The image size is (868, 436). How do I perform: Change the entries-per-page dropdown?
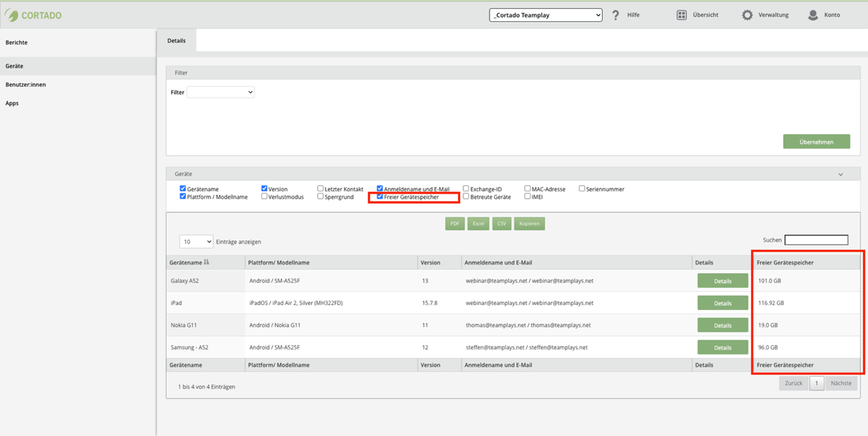(x=196, y=242)
